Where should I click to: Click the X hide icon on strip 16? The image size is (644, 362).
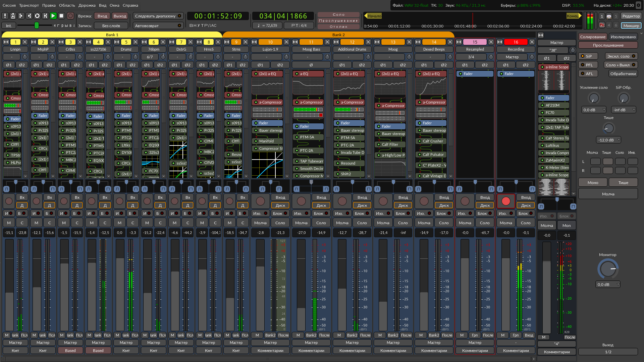click(x=532, y=42)
